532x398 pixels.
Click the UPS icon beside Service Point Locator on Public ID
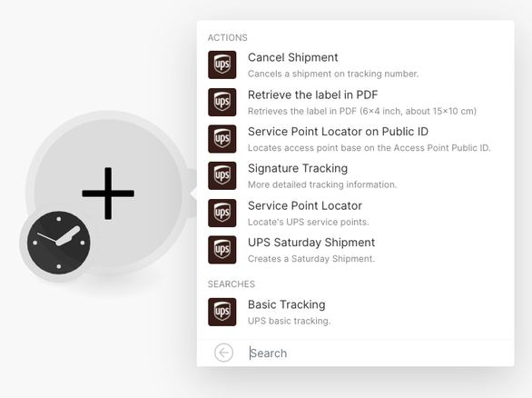[x=222, y=139]
